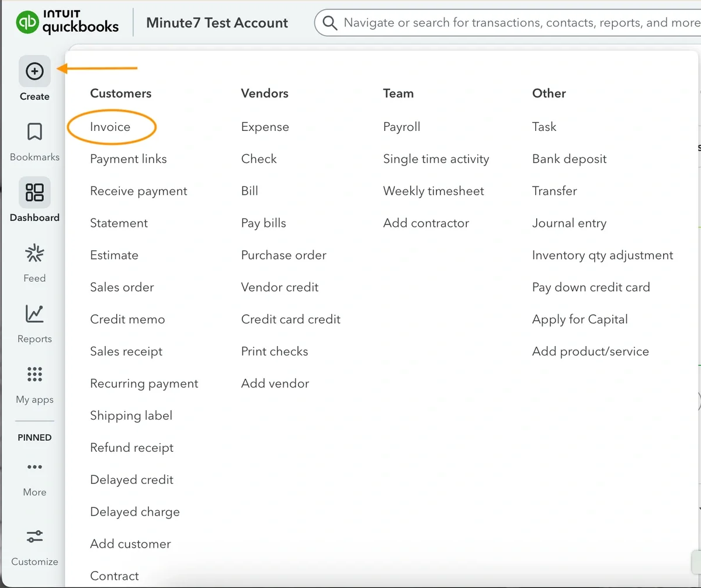This screenshot has height=588, width=701.
Task: Open Reports chart icon in sidebar
Action: coord(34,314)
